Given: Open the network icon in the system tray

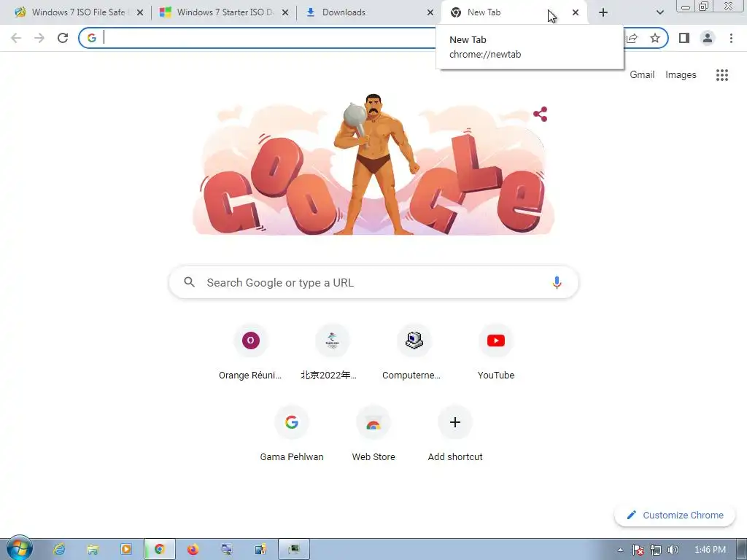Looking at the screenshot, I should coord(656,550).
